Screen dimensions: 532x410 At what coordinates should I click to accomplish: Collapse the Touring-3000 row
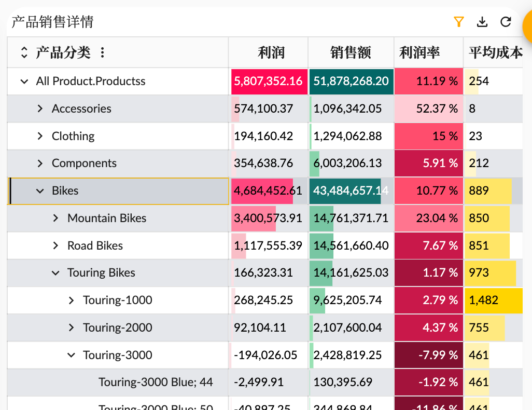[71, 355]
